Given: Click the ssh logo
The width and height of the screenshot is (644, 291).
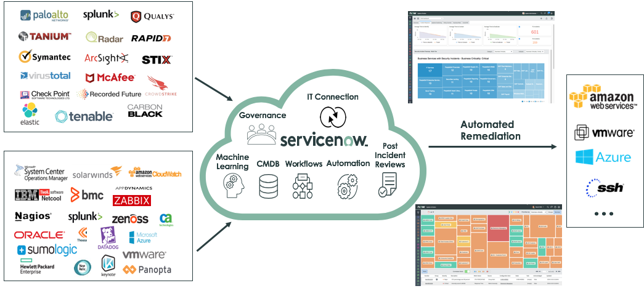Looking at the screenshot, I should [604, 188].
